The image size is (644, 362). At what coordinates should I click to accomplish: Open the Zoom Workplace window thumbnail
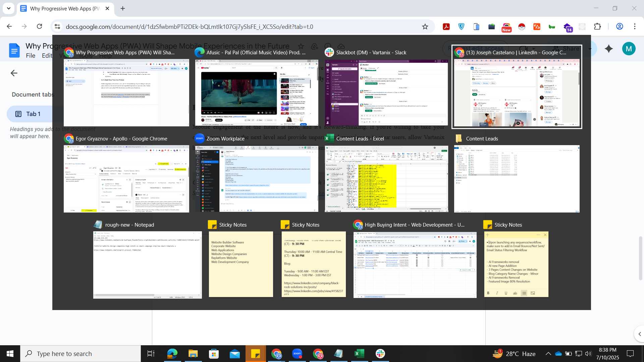[257, 179]
